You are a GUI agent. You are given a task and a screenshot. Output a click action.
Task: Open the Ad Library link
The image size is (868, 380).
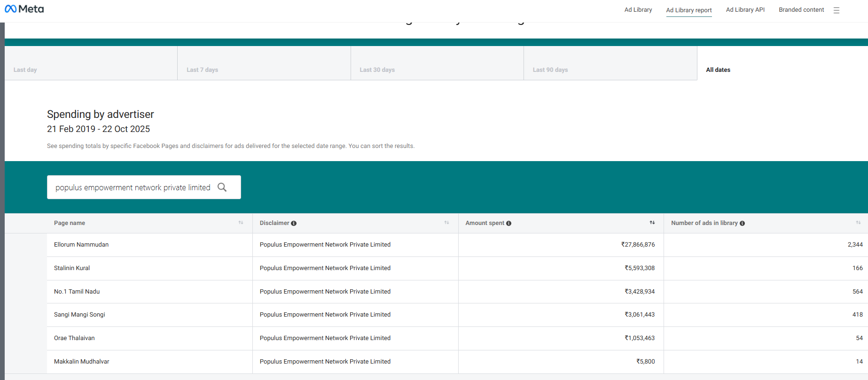tap(638, 10)
